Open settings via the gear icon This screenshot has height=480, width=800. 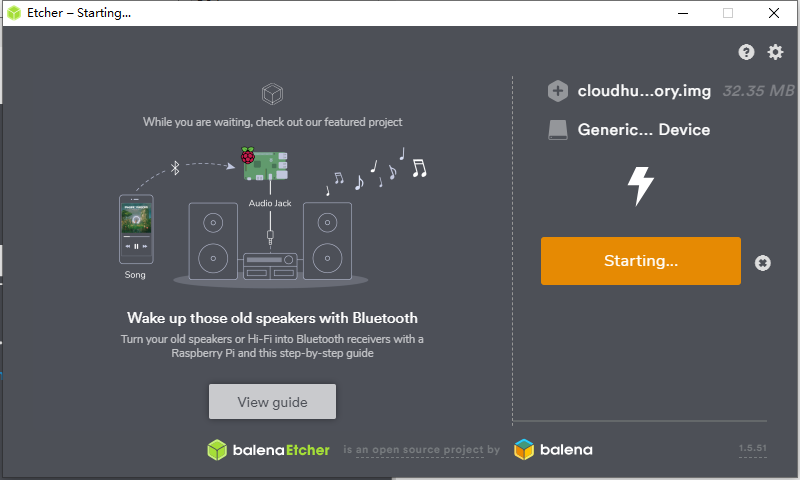[776, 52]
